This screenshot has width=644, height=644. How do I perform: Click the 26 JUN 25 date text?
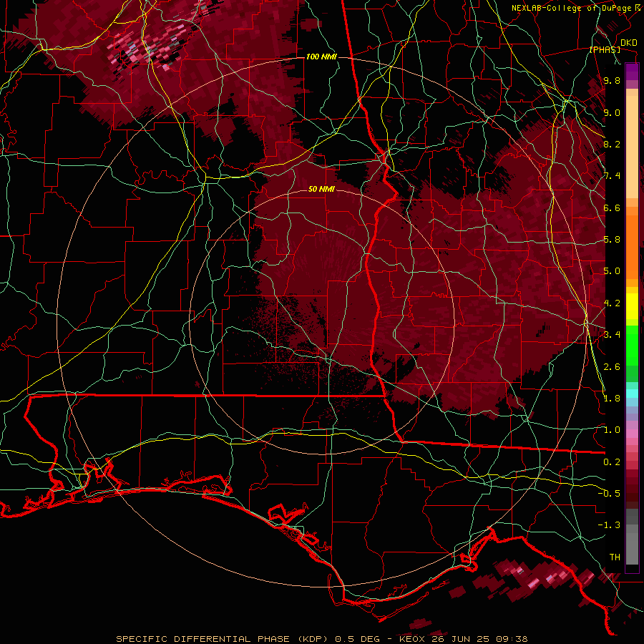point(461,639)
